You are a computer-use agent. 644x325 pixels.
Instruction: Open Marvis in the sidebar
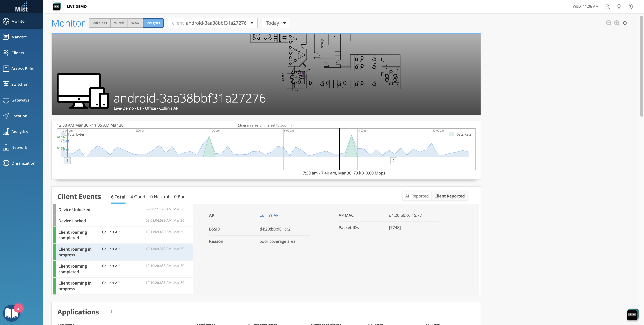tap(19, 37)
